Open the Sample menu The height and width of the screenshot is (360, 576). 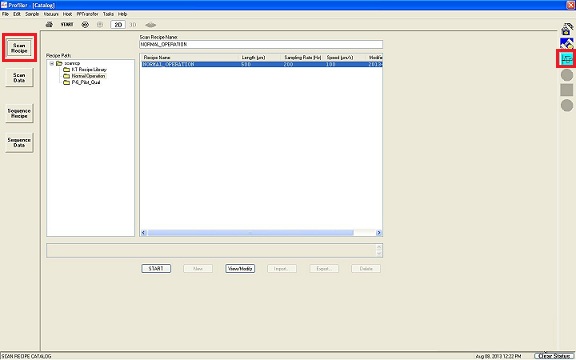[32, 14]
